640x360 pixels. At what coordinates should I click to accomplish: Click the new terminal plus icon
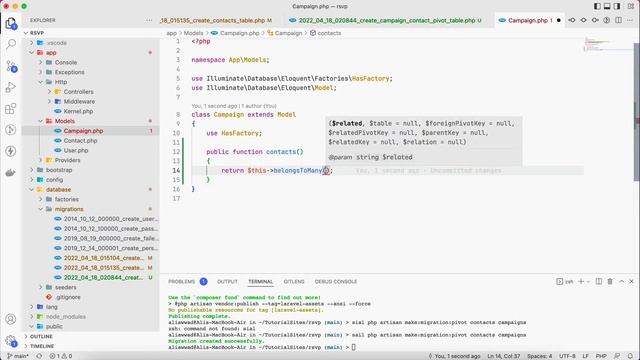(x=581, y=281)
